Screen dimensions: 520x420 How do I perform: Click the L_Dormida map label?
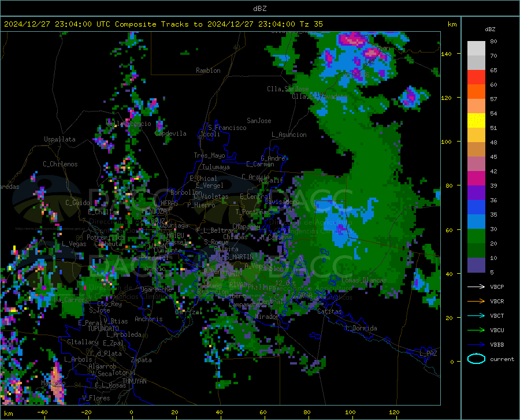[x=361, y=328]
